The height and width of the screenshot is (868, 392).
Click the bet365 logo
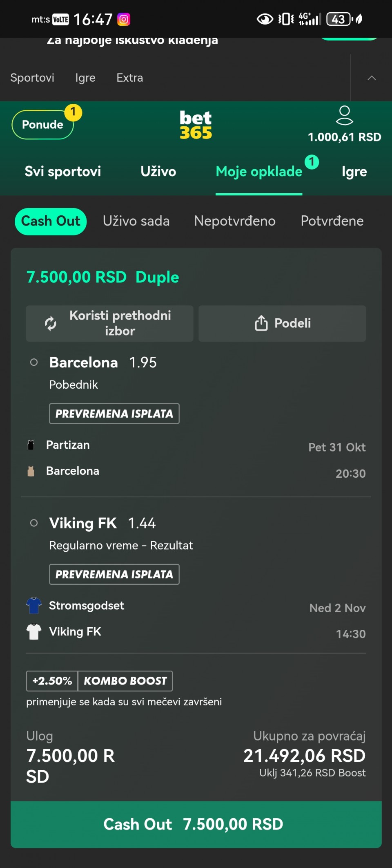tap(196, 125)
